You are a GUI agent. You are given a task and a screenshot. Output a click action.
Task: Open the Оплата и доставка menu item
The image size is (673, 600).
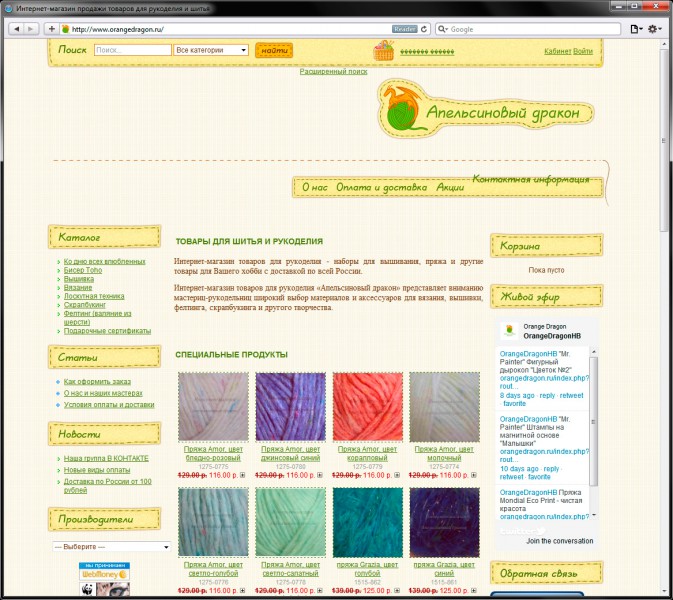(382, 187)
